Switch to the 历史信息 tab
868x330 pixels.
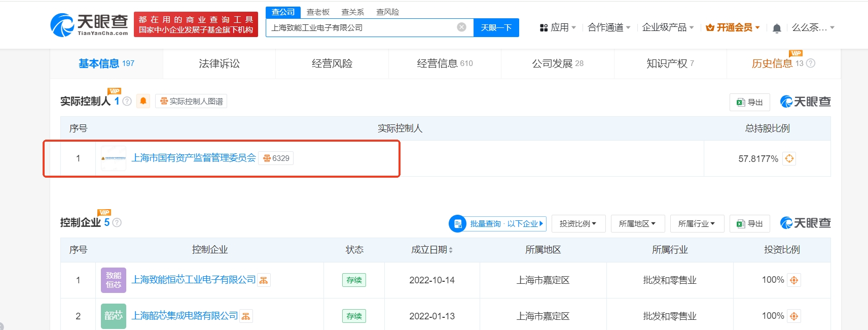click(x=783, y=63)
